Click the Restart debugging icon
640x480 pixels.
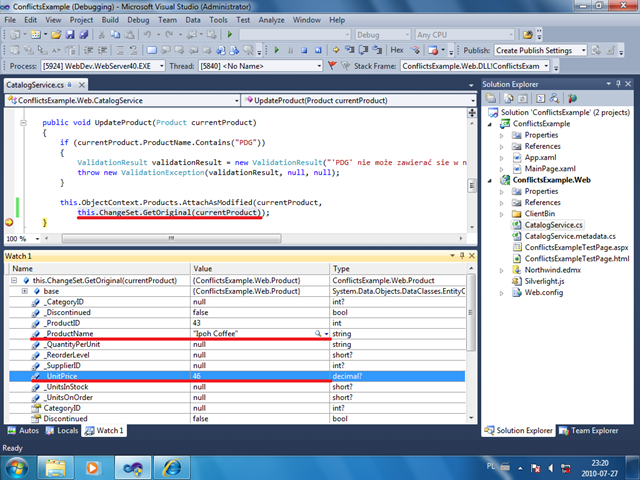coord(318,50)
